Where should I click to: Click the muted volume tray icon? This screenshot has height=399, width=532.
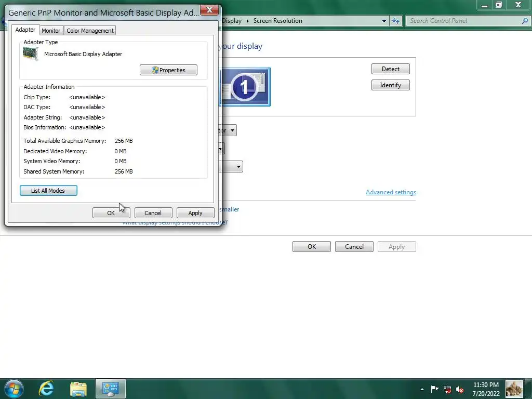[460, 389]
